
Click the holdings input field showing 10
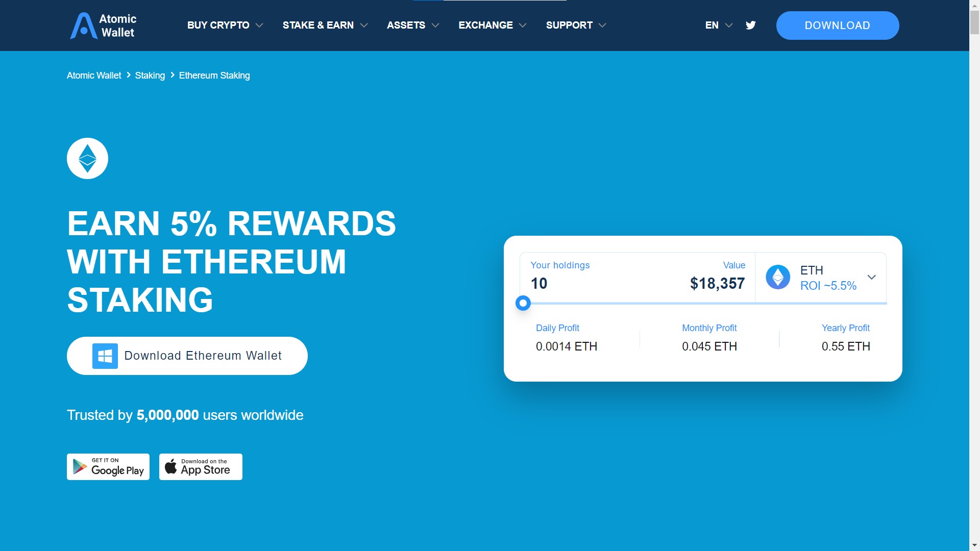pos(539,283)
